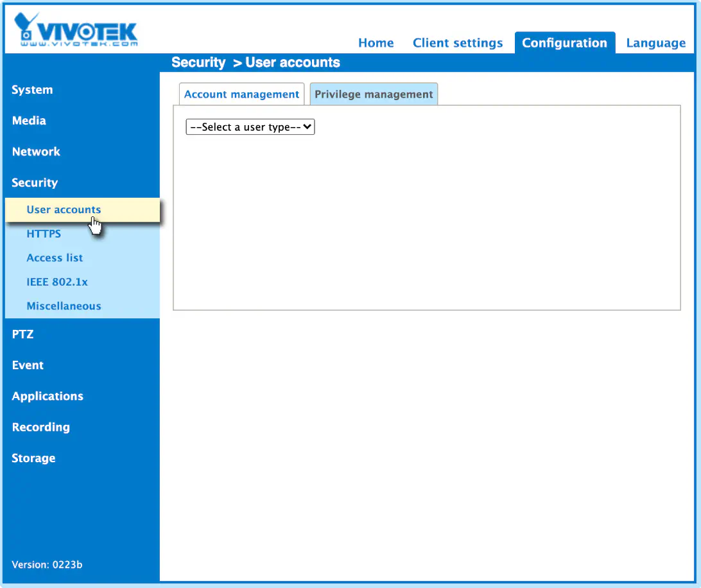Collapse the Security menu section

point(35,183)
